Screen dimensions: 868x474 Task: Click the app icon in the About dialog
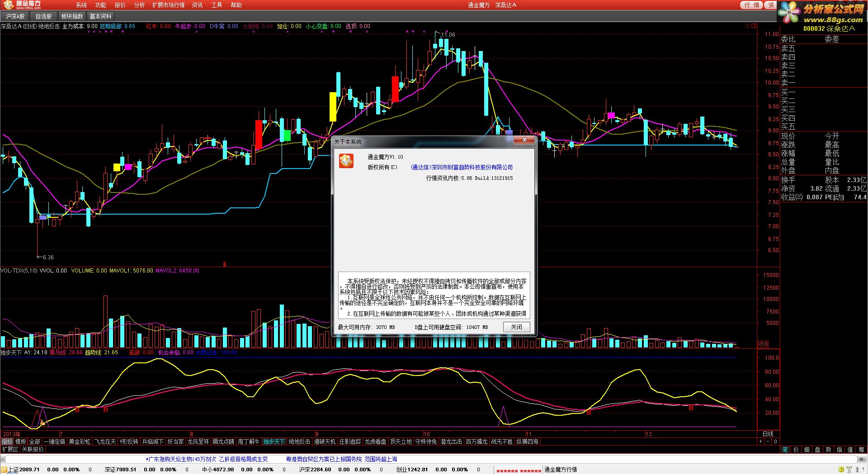pos(346,161)
